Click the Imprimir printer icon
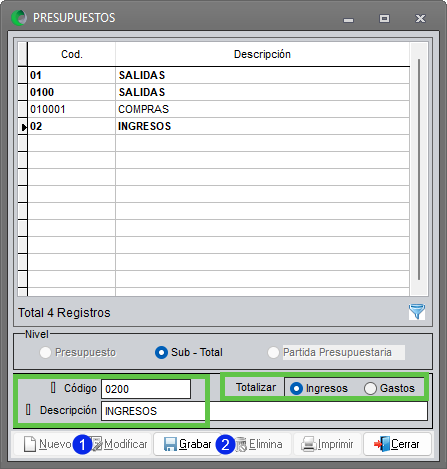This screenshot has width=447, height=469. coord(309,444)
